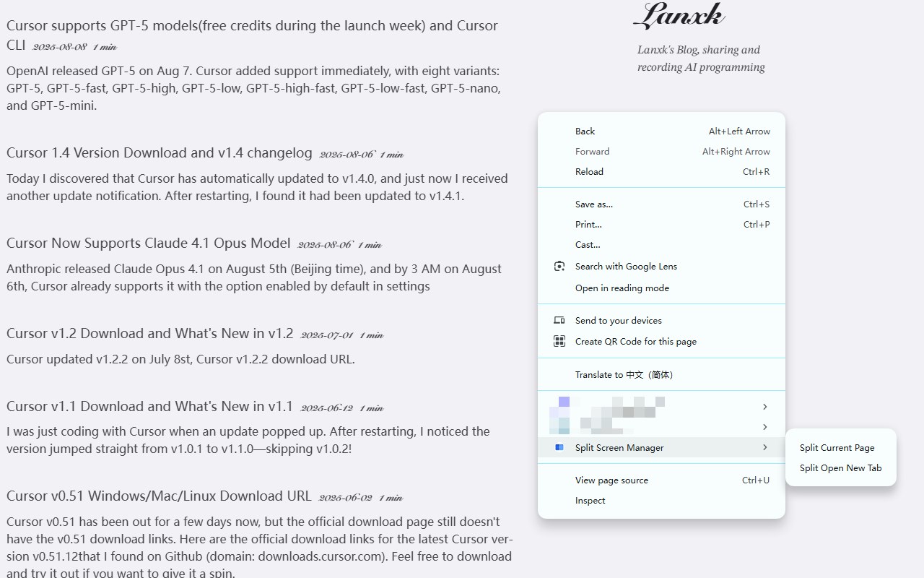924x578 pixels.
Task: Choose Translate to 中文 menu entry
Action: (x=661, y=374)
